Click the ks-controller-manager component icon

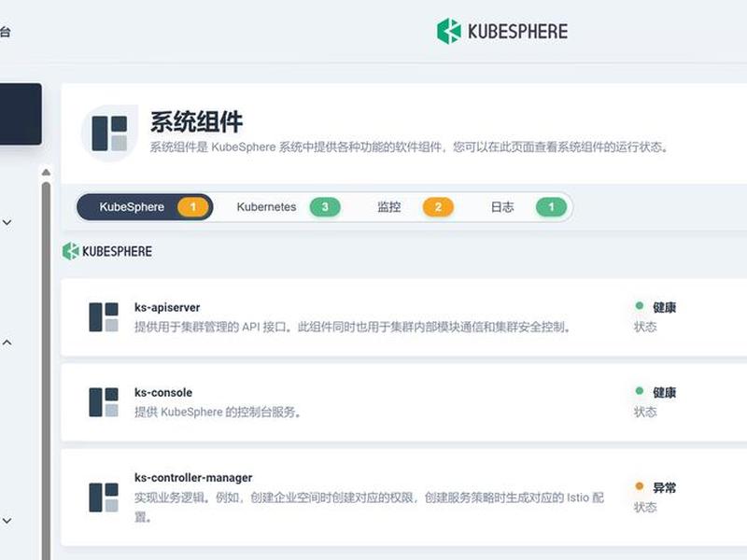pyautogui.click(x=104, y=497)
